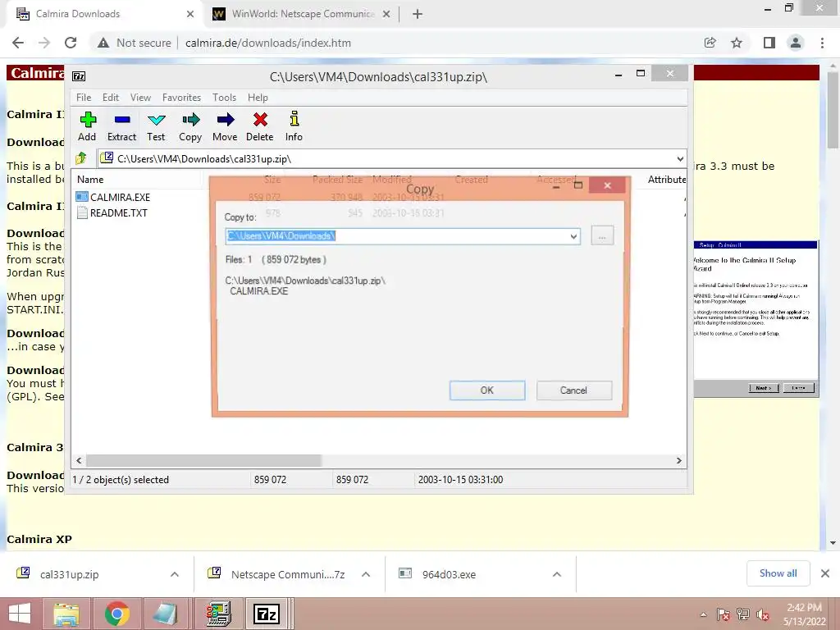Click the Copy toolbar icon in 7-Zip
840x630 pixels.
[190, 126]
